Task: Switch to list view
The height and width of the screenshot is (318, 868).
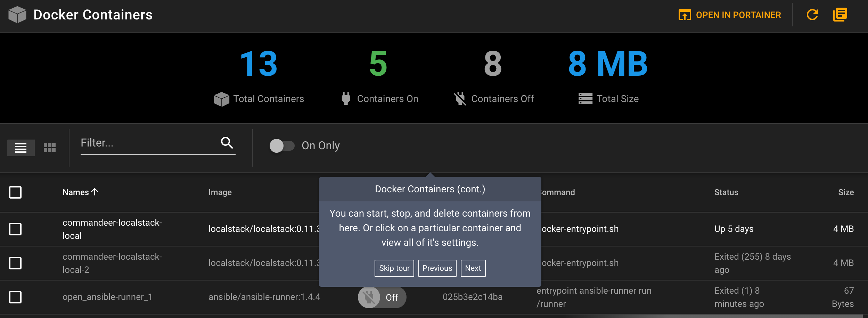Action: [x=21, y=148]
